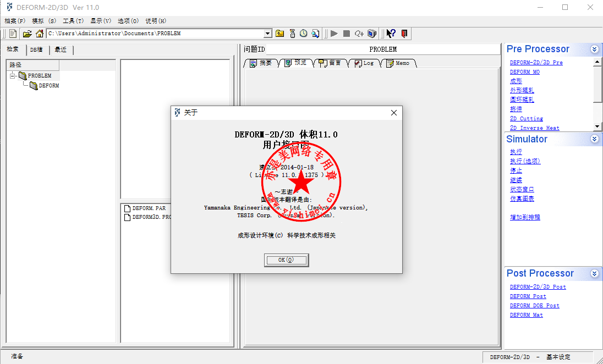The height and width of the screenshot is (364, 603).
Task: Open the 工具(T) menu
Action: [73, 21]
